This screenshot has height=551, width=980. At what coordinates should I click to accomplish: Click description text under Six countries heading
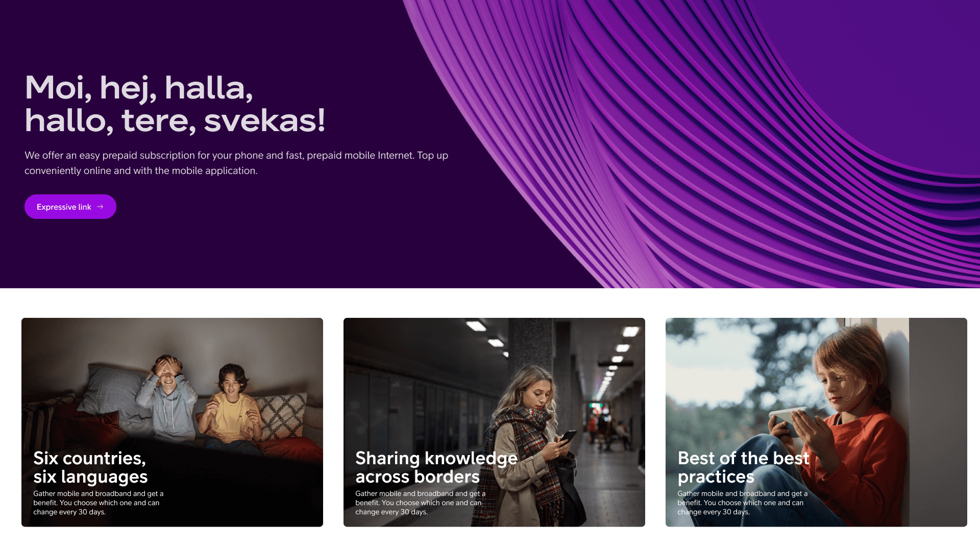[x=99, y=503]
